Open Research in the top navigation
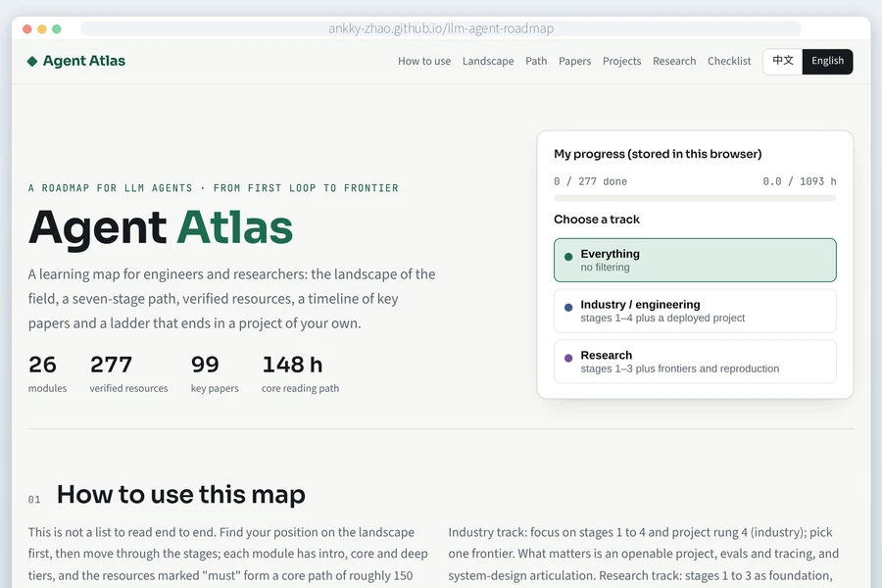 (674, 61)
